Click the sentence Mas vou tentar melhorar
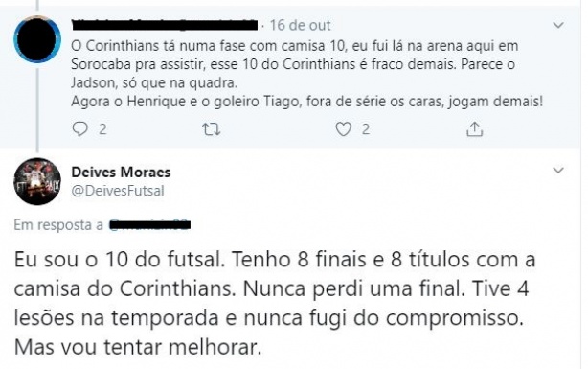 pos(138,347)
